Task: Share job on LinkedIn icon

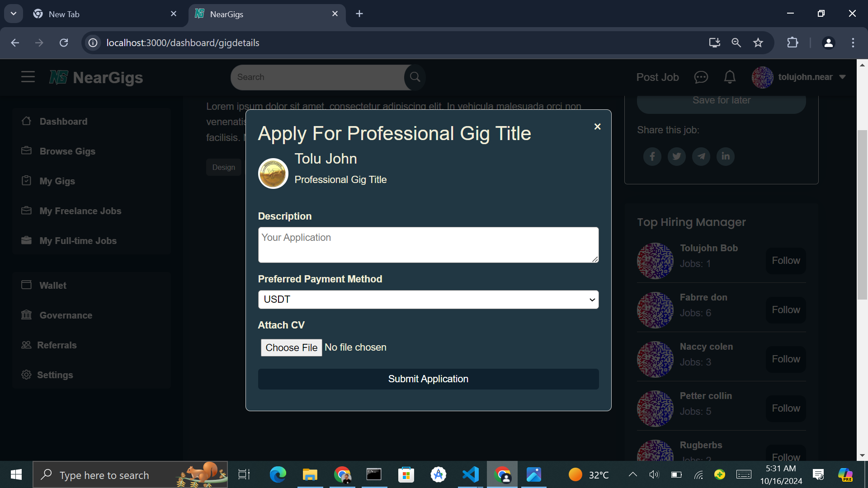Action: click(725, 156)
